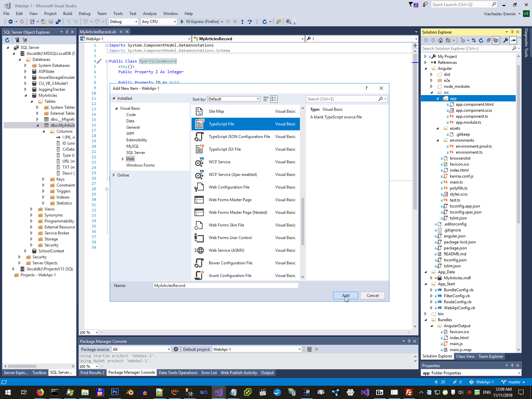This screenshot has width=532, height=399.
Task: Click the Refresh Browser toolbar icon
Action: pos(265,22)
